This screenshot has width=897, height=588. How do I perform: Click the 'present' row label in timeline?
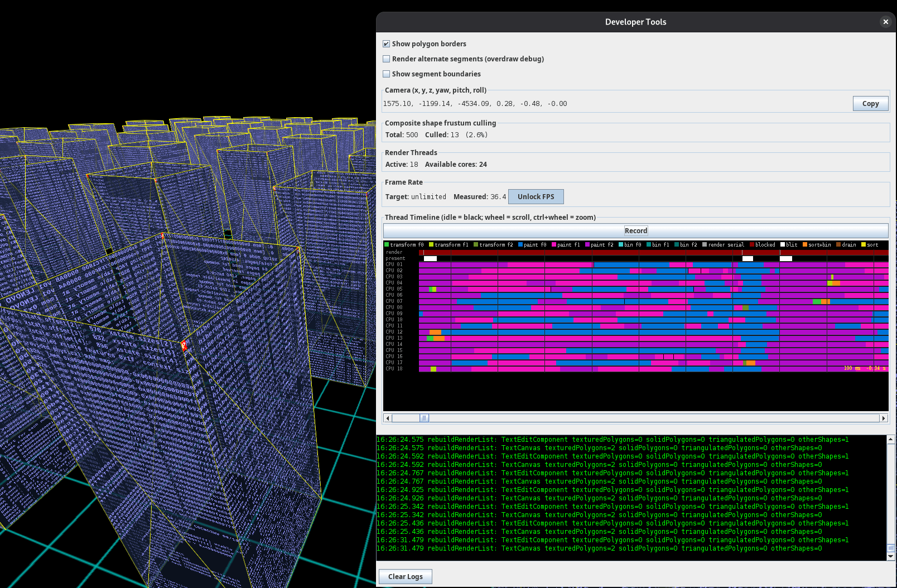tap(396, 258)
